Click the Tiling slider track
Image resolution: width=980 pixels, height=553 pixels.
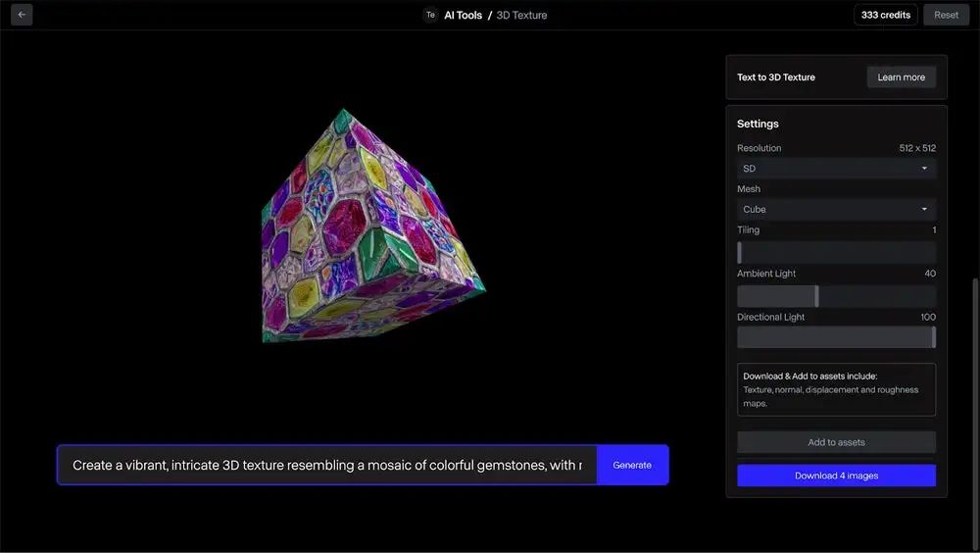[x=836, y=252]
